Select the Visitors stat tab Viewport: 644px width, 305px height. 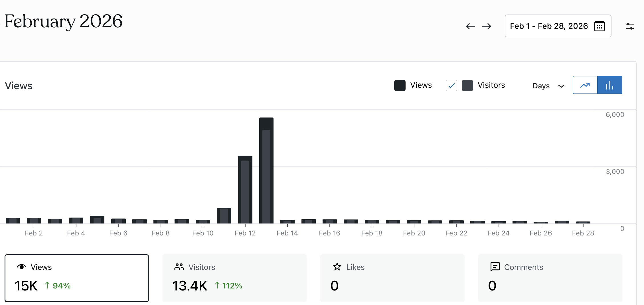(x=234, y=278)
